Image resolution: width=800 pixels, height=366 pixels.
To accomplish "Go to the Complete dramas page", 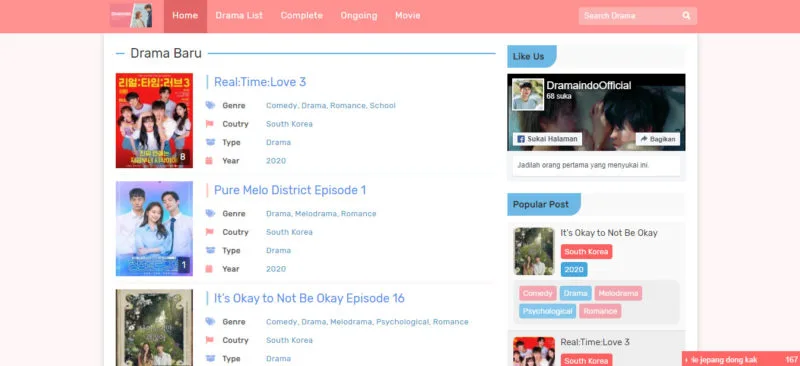I will click(302, 16).
